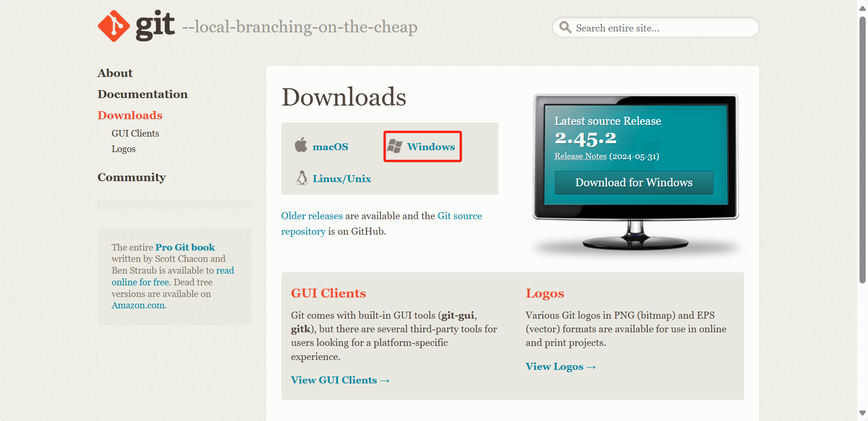Click the scrollbar down arrow

[x=862, y=413]
